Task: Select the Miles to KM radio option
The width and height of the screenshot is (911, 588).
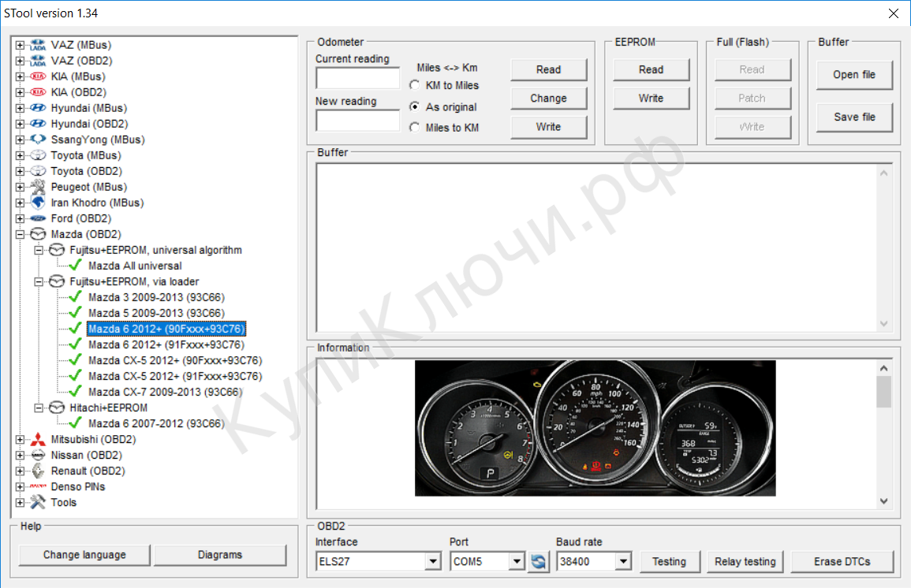Action: click(x=415, y=128)
